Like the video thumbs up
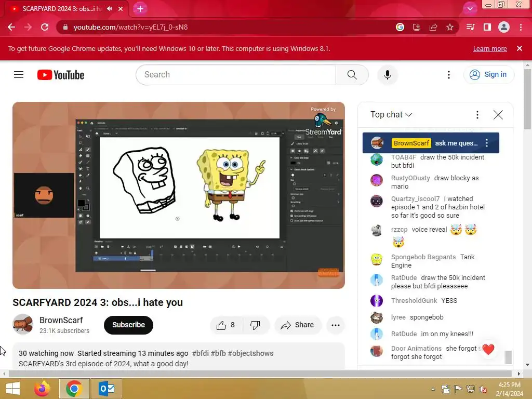The width and height of the screenshot is (532, 399). [226, 325]
